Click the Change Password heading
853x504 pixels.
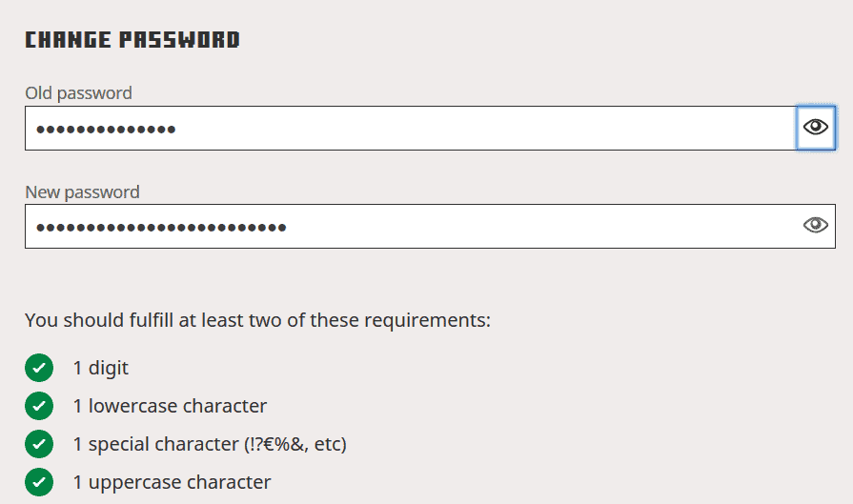point(132,40)
